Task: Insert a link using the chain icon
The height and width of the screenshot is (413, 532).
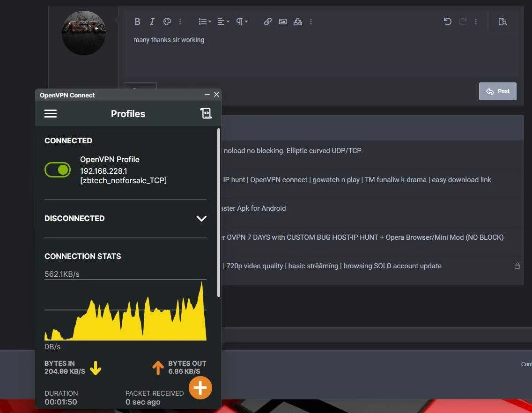Action: click(x=268, y=22)
